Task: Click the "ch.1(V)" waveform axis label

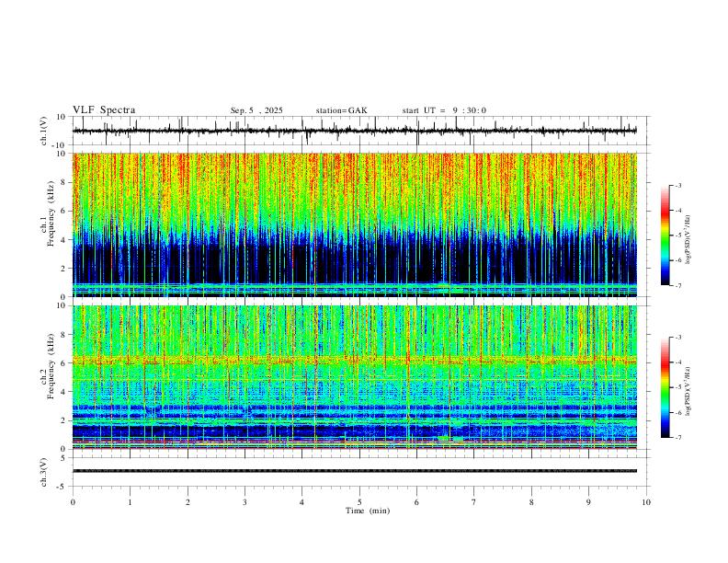Action: pos(44,131)
